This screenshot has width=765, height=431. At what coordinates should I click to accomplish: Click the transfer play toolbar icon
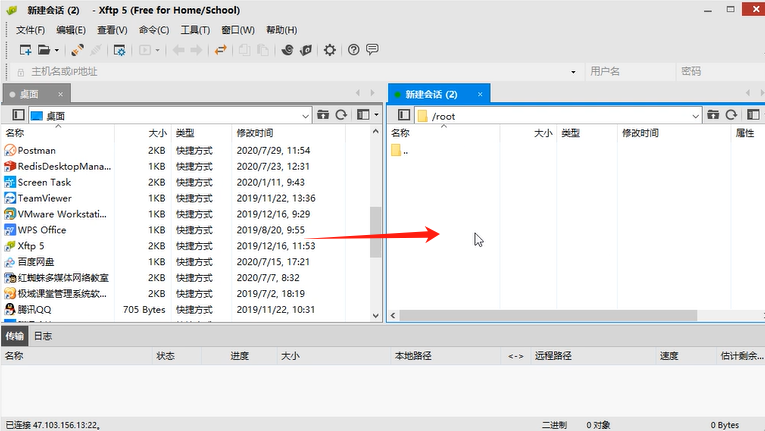click(145, 50)
